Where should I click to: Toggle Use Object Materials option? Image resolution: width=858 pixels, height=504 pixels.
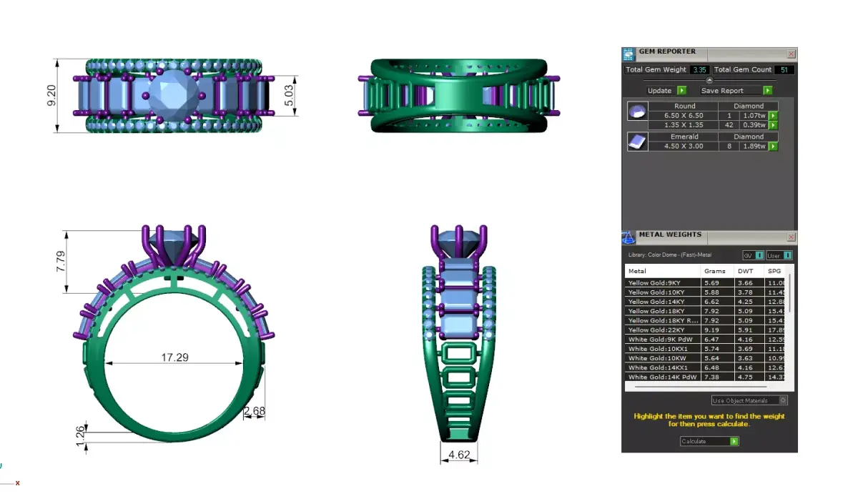pyautogui.click(x=749, y=400)
